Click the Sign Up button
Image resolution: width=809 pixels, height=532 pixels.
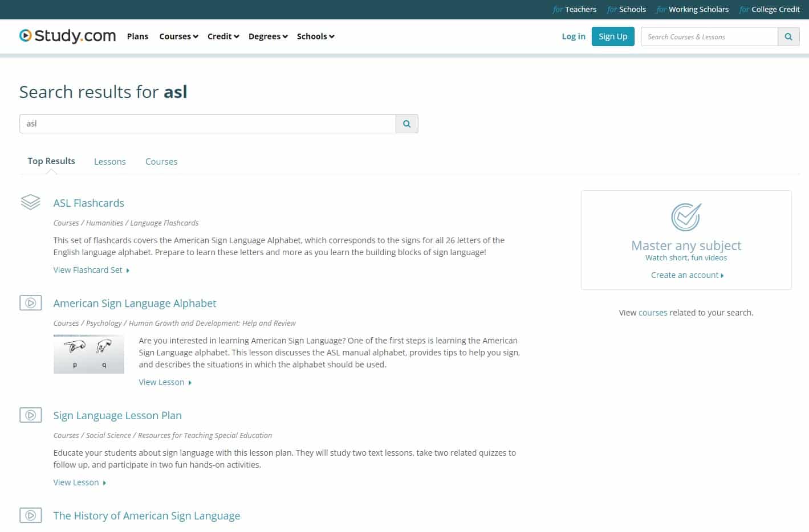click(x=613, y=36)
